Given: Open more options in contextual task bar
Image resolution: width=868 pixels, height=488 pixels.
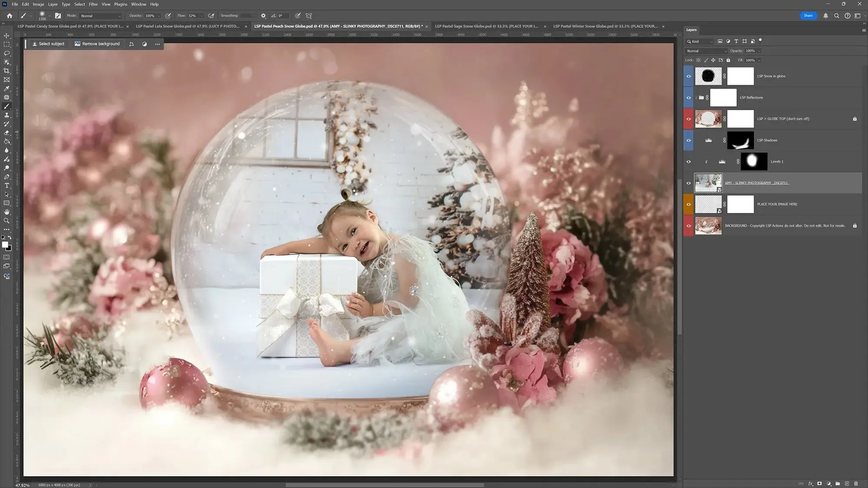Looking at the screenshot, I should 158,44.
